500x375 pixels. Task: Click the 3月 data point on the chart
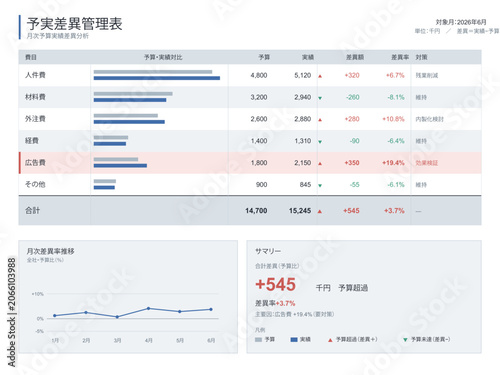117,317
